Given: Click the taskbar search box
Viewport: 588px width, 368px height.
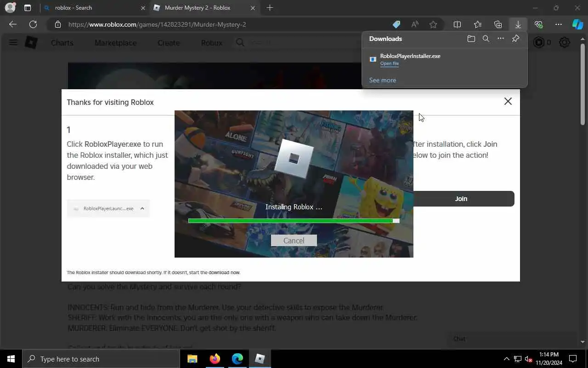Looking at the screenshot, I should click(101, 359).
